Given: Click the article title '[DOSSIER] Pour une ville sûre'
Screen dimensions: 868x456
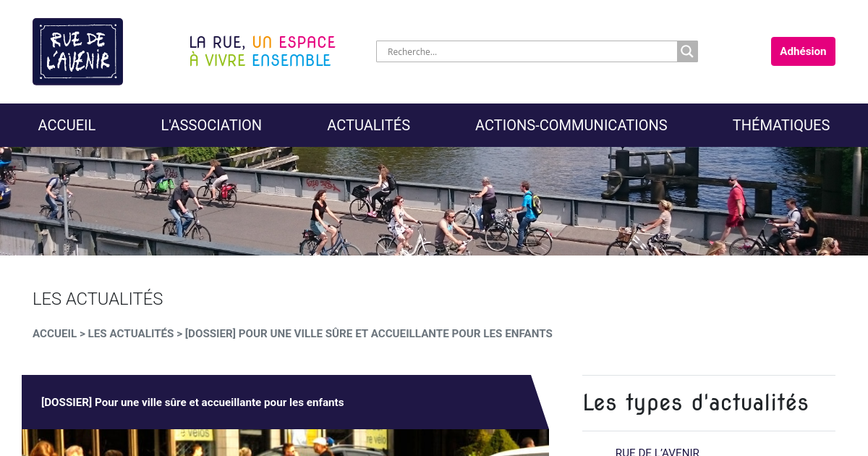Looking at the screenshot, I should point(192,402).
